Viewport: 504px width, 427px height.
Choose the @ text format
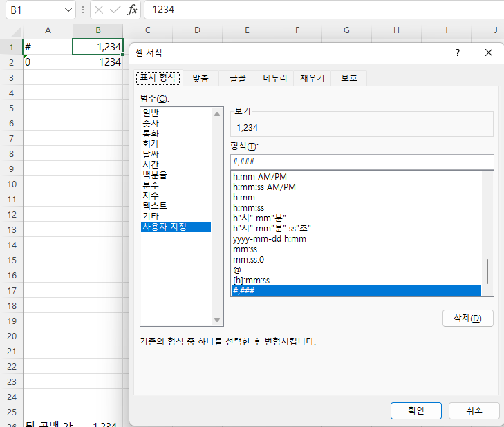tap(356, 270)
